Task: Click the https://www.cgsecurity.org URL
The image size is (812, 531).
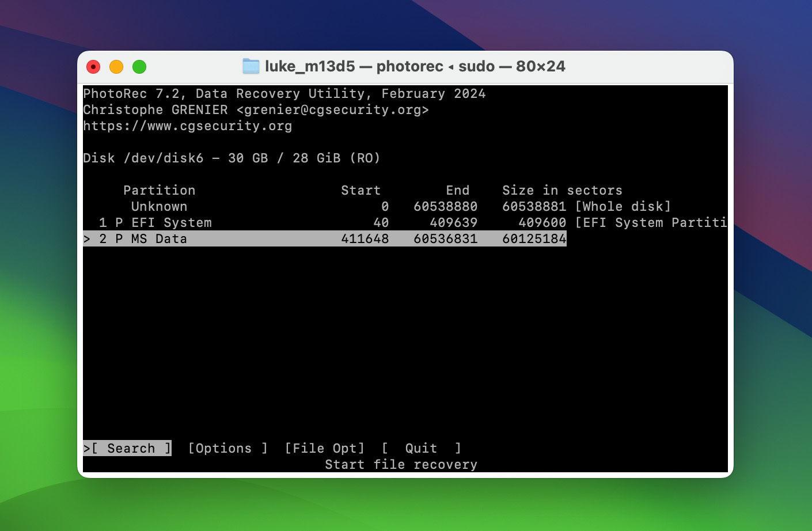Action: click(188, 126)
